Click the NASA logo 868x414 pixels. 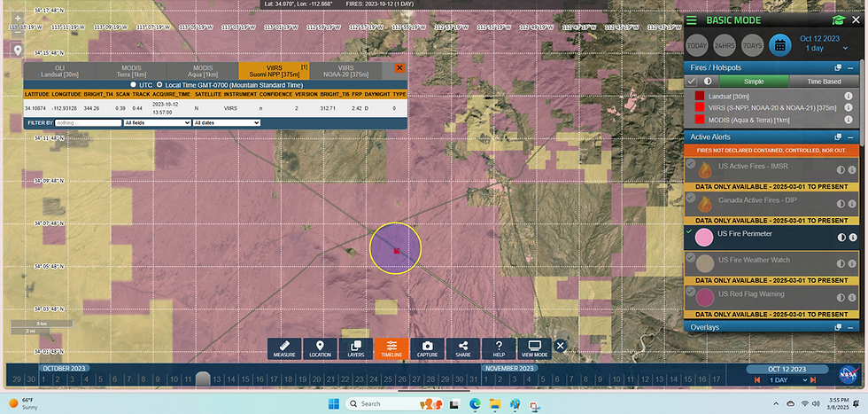848,374
